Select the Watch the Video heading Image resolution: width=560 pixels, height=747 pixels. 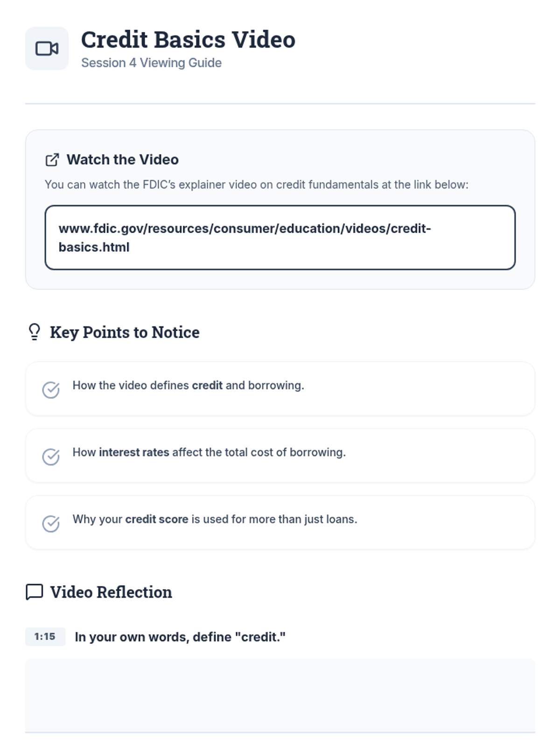coord(122,160)
